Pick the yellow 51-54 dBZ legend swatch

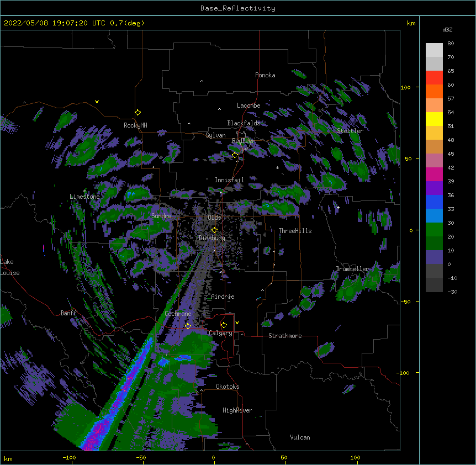[434, 119]
